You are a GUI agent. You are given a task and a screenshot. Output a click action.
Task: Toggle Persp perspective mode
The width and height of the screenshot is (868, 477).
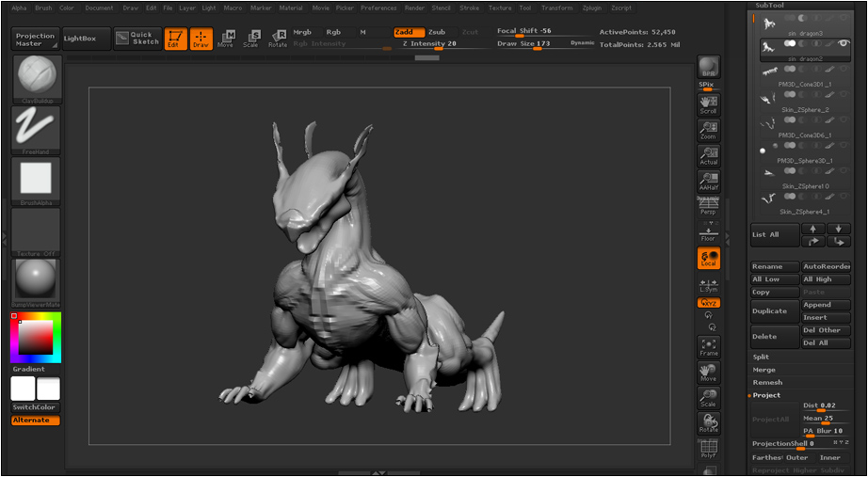click(x=709, y=206)
